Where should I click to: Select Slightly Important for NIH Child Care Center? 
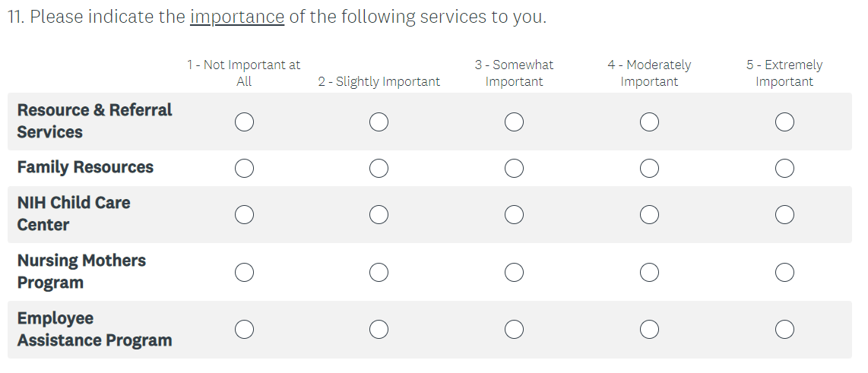tap(379, 215)
